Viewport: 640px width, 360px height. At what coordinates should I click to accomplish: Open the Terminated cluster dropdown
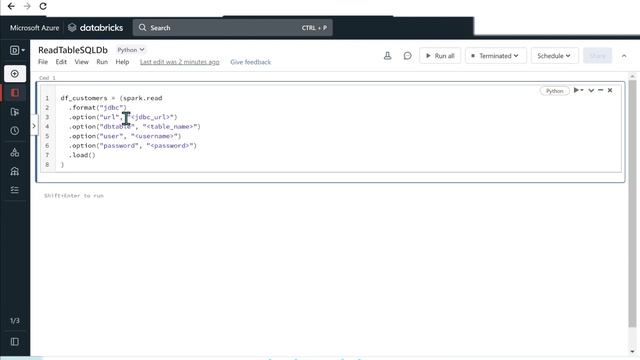[x=496, y=56]
